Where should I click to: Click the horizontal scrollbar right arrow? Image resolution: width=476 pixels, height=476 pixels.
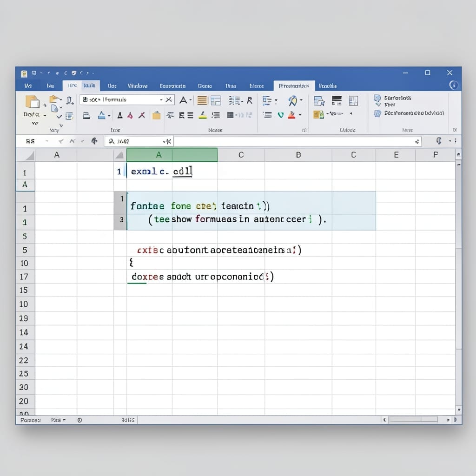coord(449,420)
